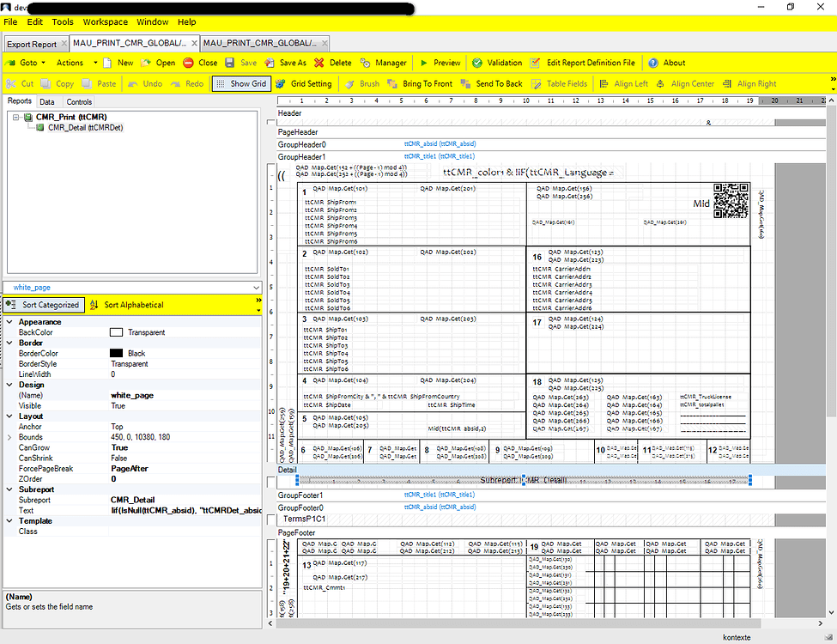The image size is (837, 644).
Task: Click Edit Report Definition File icon
Action: 535,63
